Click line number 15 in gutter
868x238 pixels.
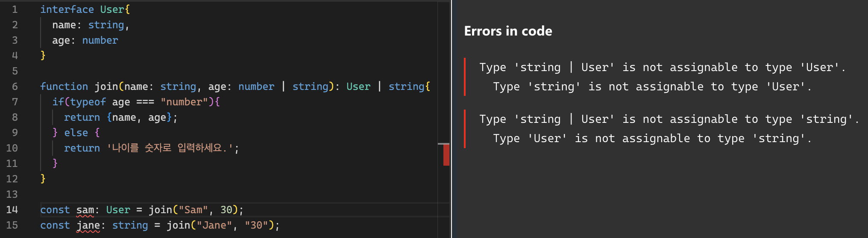12,225
